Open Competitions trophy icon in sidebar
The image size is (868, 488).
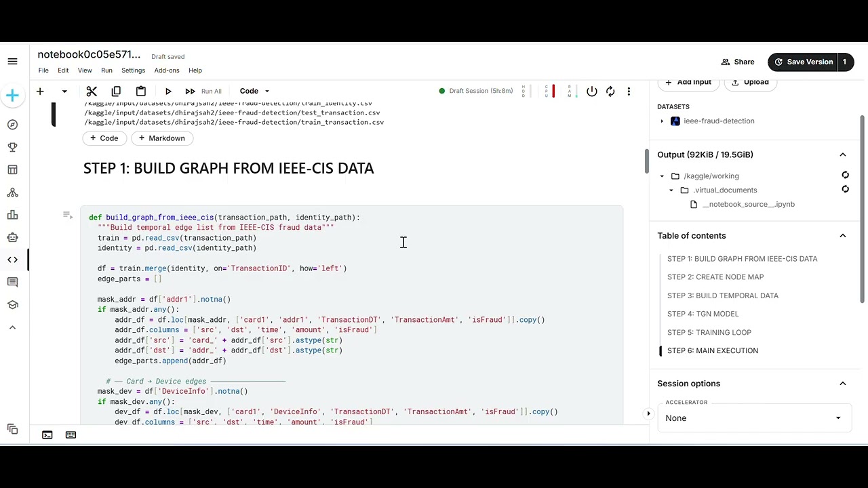coord(12,147)
